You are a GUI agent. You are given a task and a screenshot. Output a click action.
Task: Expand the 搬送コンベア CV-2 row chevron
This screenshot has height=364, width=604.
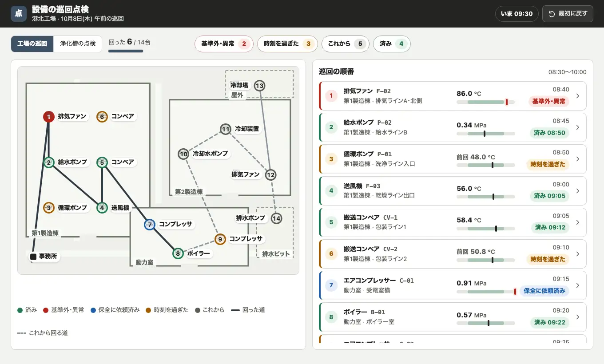578,254
